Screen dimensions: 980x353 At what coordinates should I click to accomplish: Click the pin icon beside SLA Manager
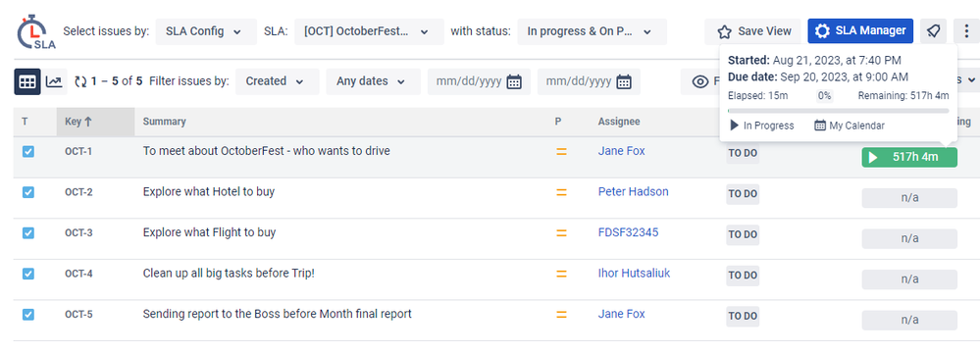(933, 31)
